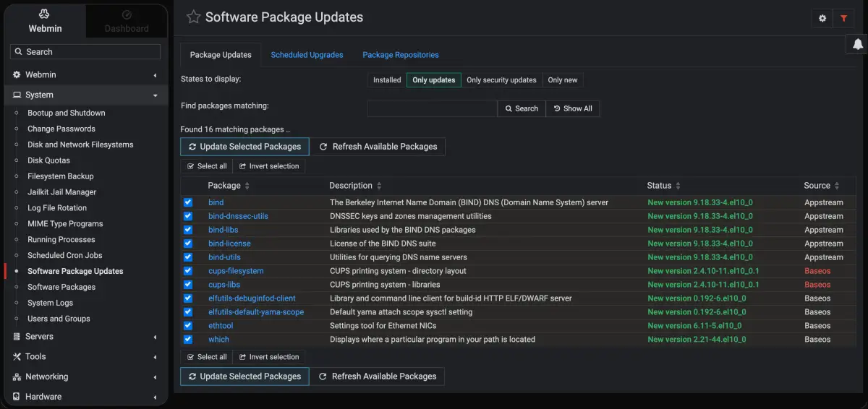The image size is (868, 409).
Task: Open the bind-license package link
Action: [229, 244]
